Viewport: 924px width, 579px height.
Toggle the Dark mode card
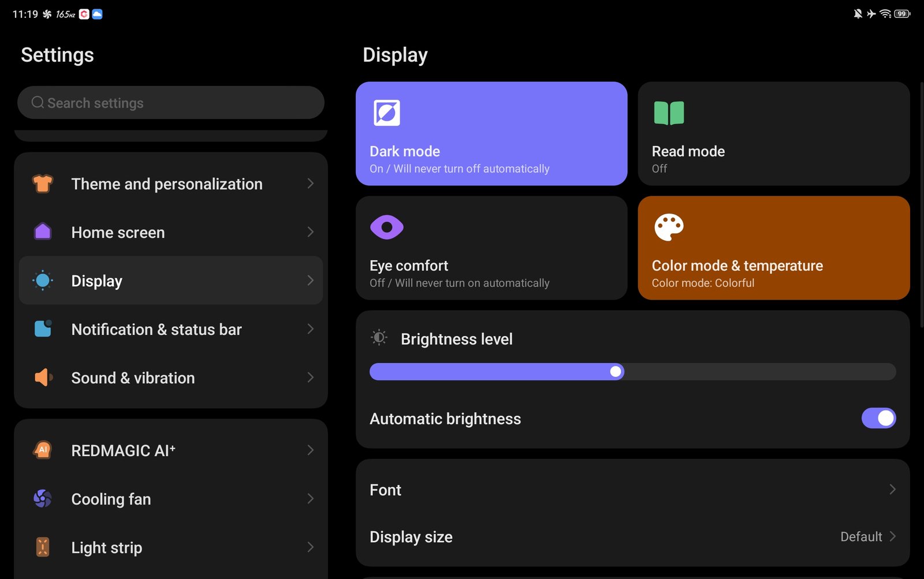491,133
